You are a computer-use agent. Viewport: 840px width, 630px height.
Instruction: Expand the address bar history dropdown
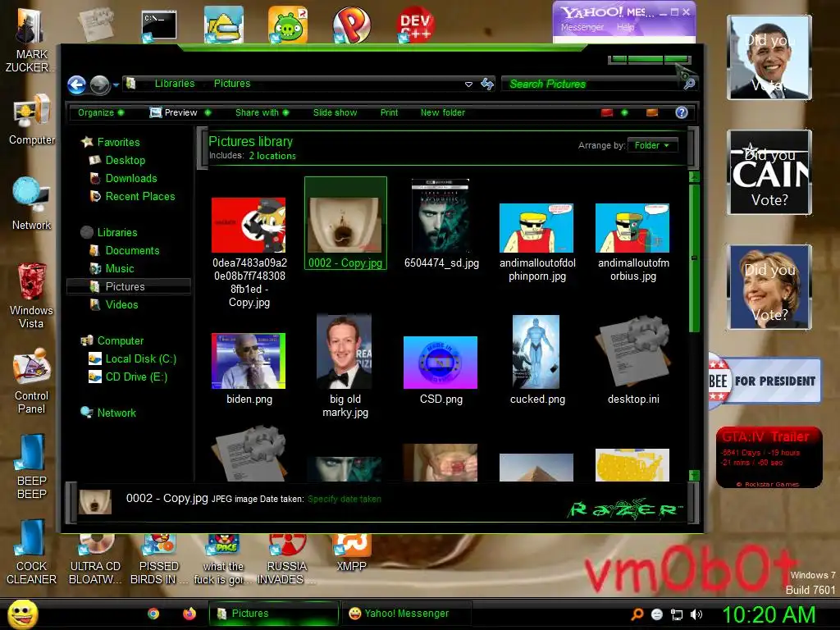pos(468,84)
